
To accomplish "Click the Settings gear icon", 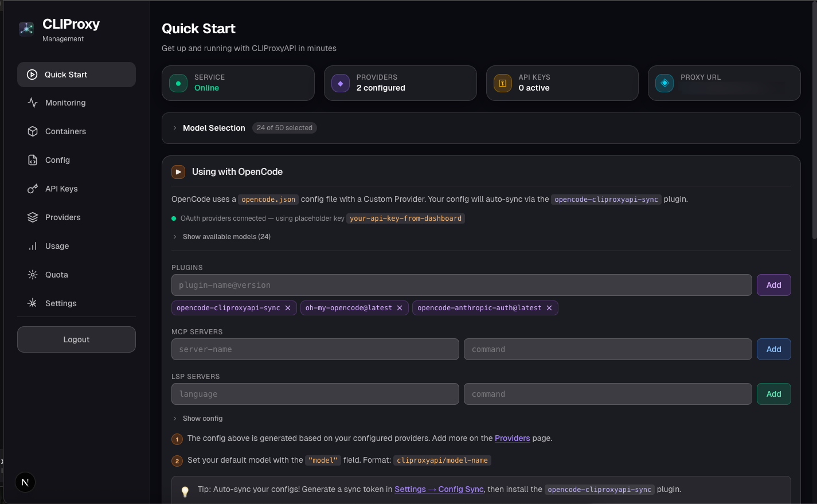I will [33, 303].
